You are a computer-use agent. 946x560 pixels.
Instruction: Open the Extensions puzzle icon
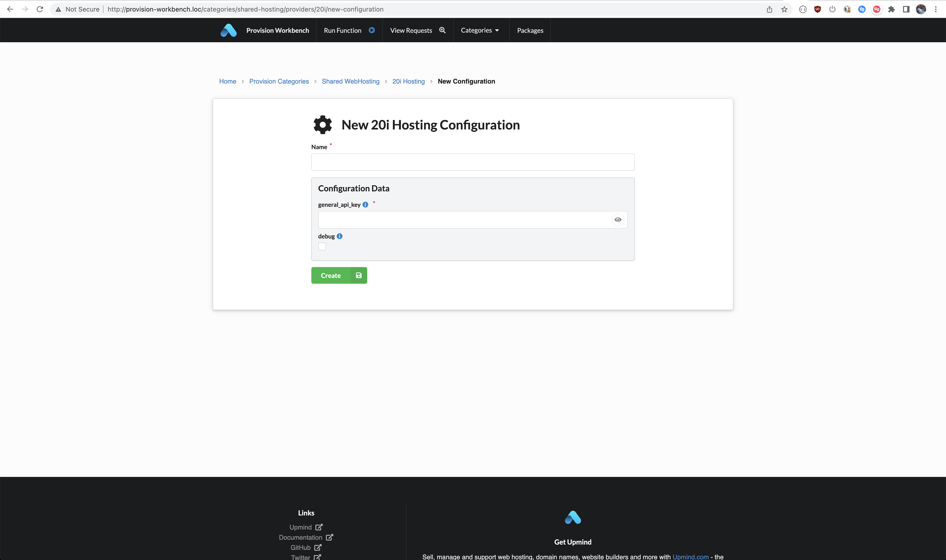892,9
